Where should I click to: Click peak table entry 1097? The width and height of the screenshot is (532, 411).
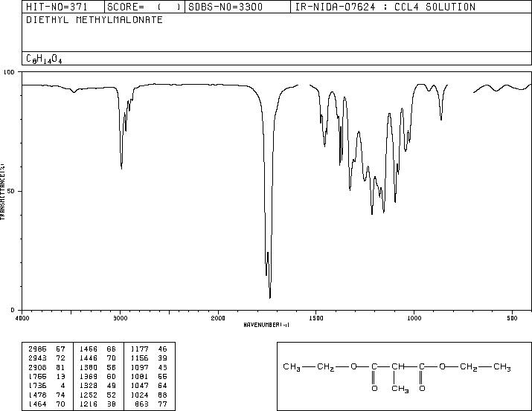(x=139, y=367)
